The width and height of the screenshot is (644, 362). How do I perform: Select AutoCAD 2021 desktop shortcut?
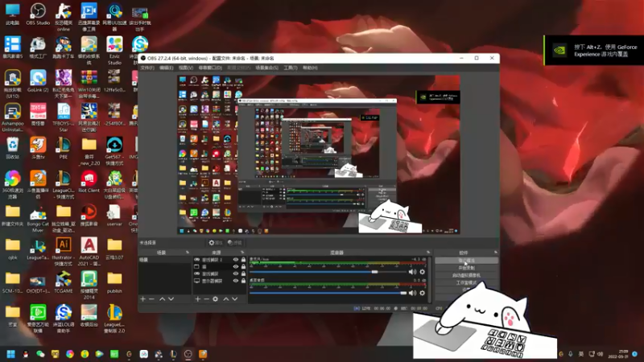(89, 252)
